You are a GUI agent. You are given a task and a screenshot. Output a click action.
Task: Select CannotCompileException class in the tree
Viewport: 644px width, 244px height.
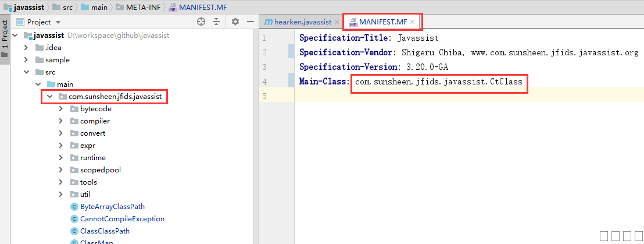pyautogui.click(x=122, y=219)
